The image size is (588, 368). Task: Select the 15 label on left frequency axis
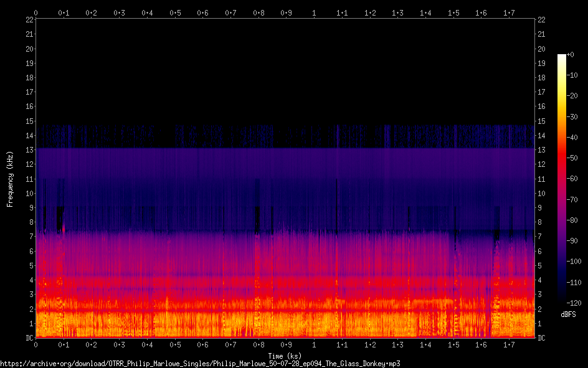pyautogui.click(x=29, y=121)
